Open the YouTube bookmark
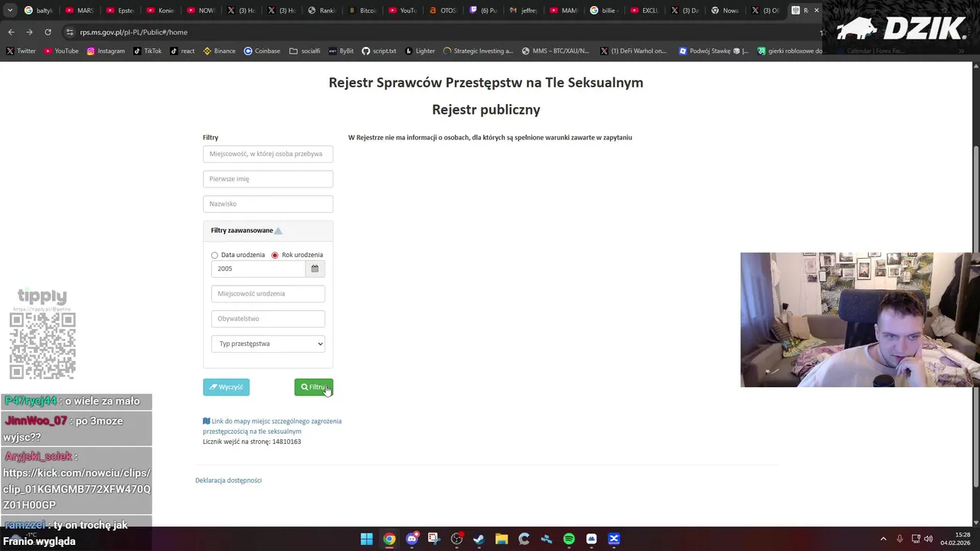 click(61, 51)
